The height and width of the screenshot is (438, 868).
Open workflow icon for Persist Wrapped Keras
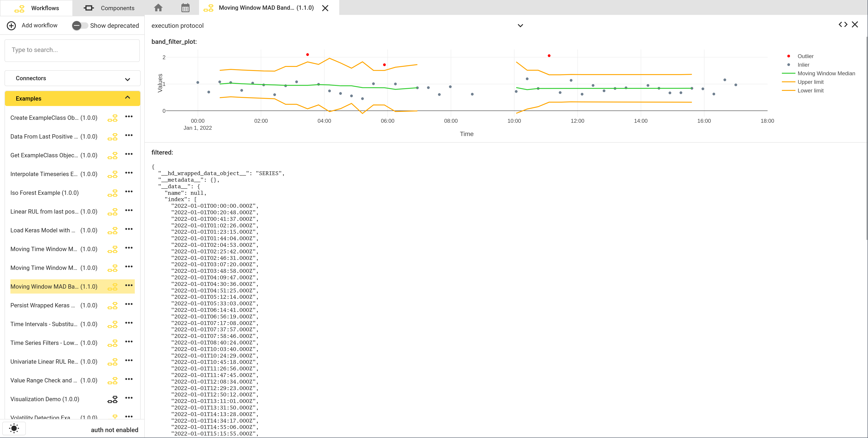pos(113,306)
